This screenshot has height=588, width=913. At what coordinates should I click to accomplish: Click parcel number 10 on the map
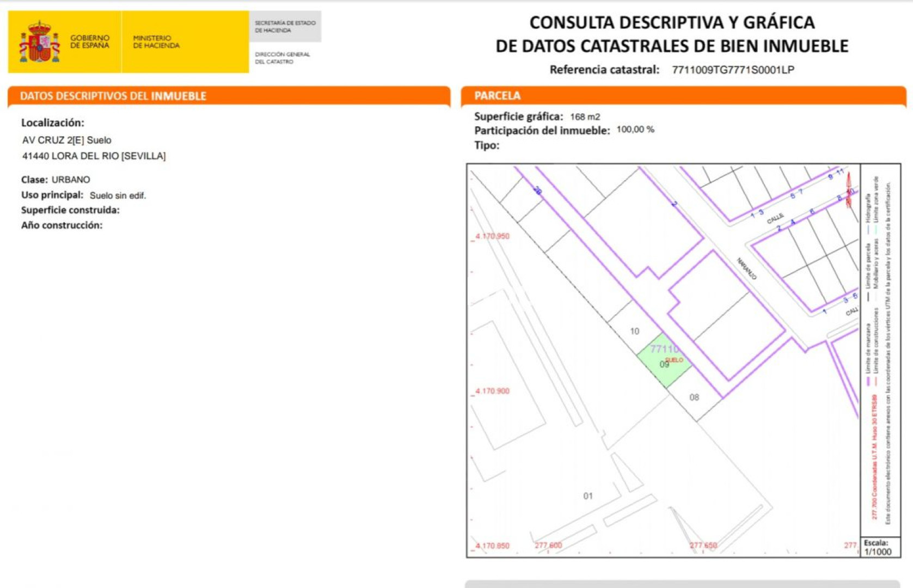[x=634, y=331]
